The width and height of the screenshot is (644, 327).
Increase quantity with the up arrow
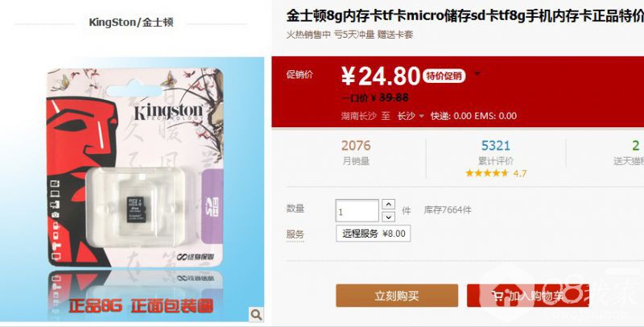click(x=389, y=204)
